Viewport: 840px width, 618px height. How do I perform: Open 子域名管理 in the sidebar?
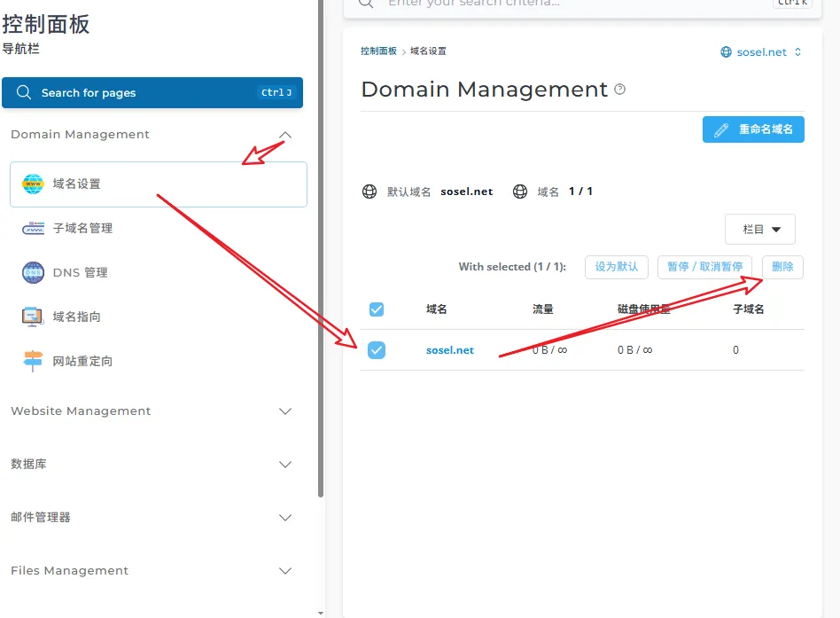159,229
